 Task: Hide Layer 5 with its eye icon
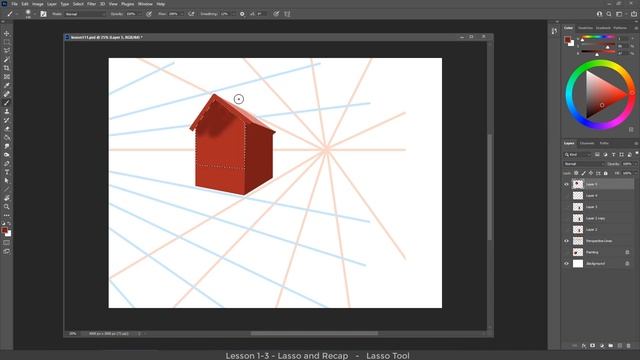click(567, 184)
